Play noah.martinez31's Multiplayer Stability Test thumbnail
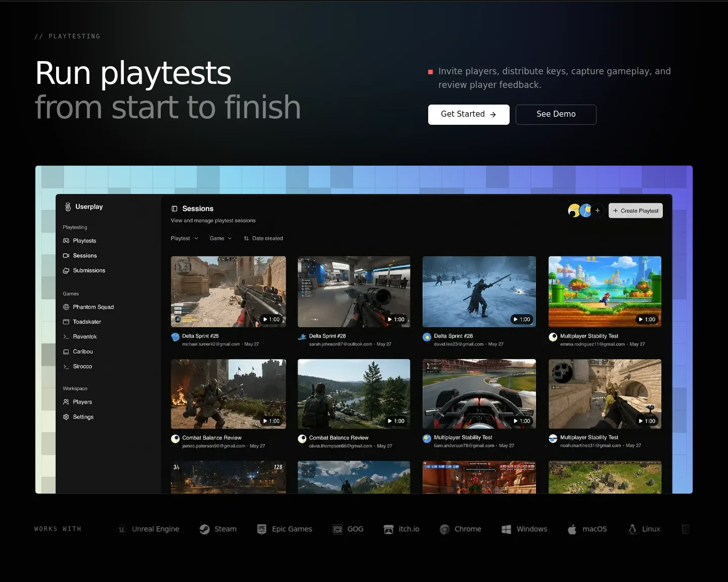The image size is (728, 582). (x=605, y=394)
